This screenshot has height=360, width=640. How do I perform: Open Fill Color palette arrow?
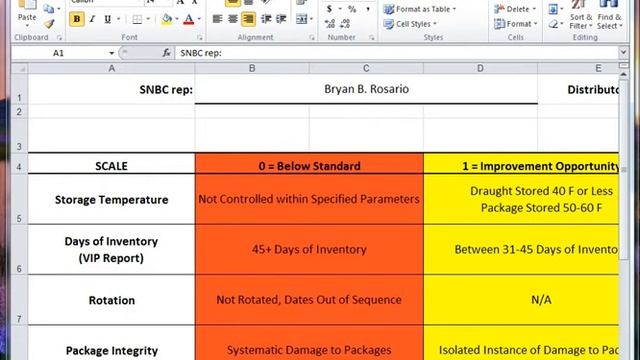coord(177,19)
